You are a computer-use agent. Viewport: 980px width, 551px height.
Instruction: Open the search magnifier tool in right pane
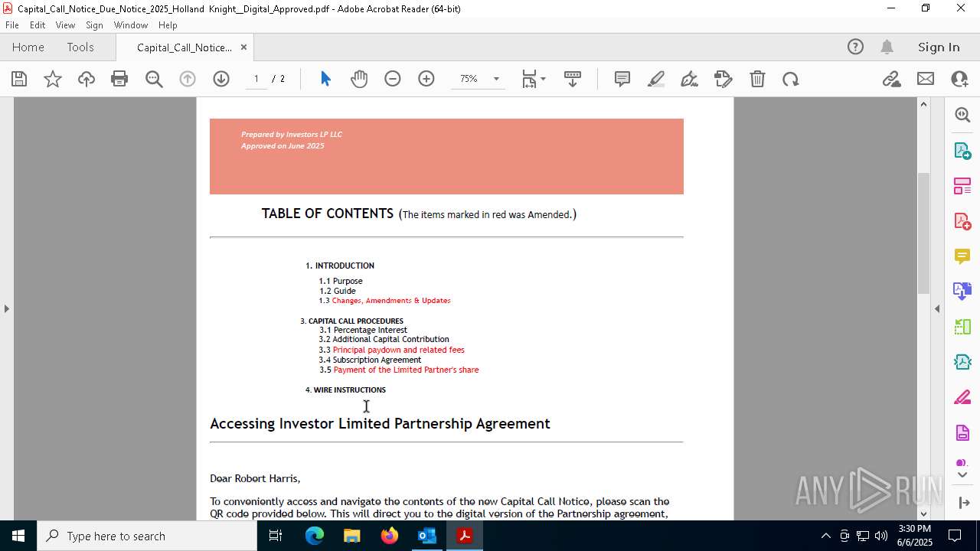click(x=962, y=115)
